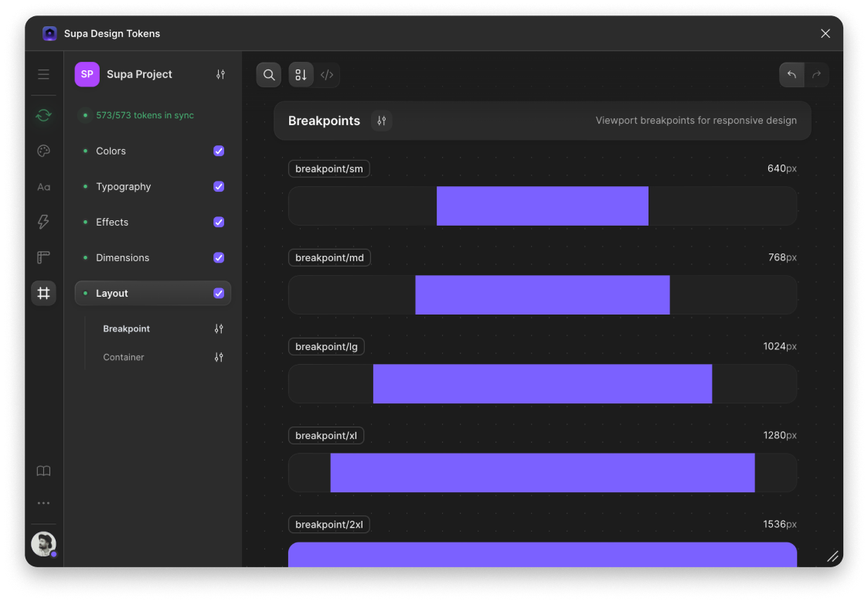The width and height of the screenshot is (868, 602).
Task: Open the Breakpoints header settings sliders
Action: tap(381, 121)
